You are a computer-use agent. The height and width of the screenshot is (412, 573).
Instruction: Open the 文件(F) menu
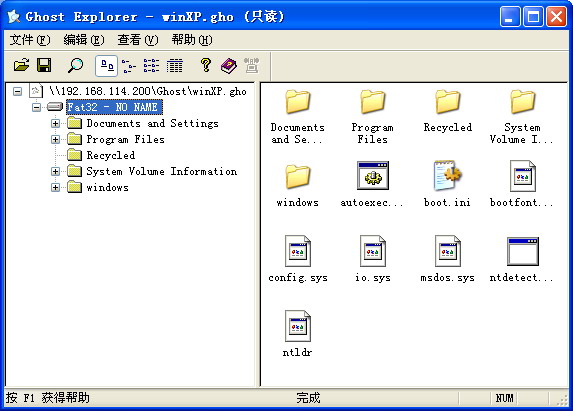[x=30, y=39]
